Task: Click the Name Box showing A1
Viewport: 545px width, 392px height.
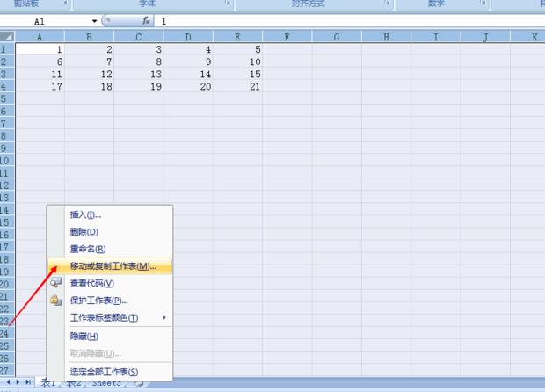Action: tap(45, 21)
